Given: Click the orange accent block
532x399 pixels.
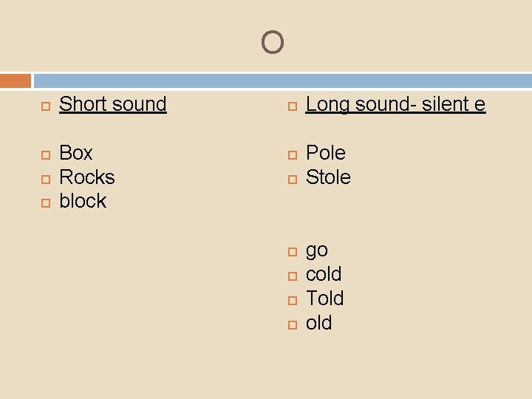Looking at the screenshot, I should [16, 80].
